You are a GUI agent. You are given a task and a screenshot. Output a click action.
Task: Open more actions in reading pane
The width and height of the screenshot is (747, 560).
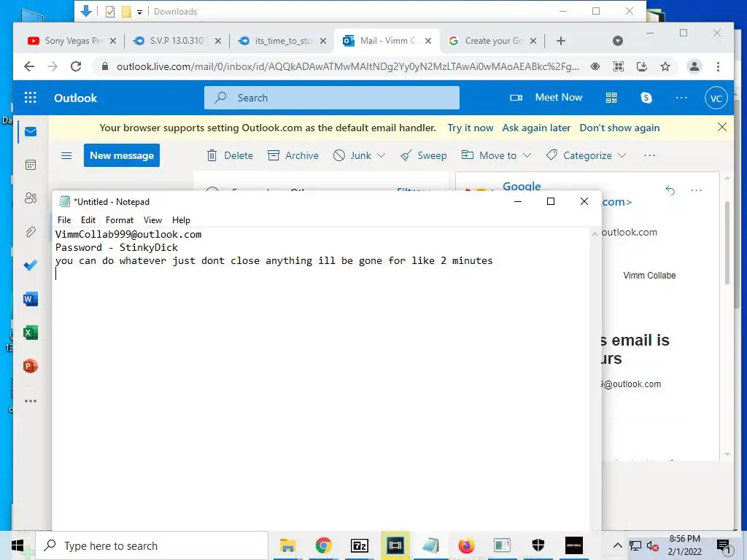pyautogui.click(x=696, y=190)
